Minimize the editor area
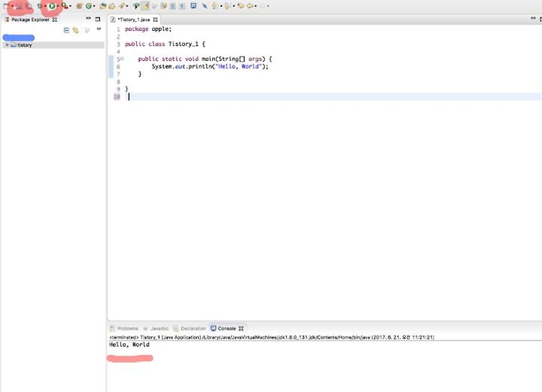This screenshot has width=542, height=392. tap(533, 19)
